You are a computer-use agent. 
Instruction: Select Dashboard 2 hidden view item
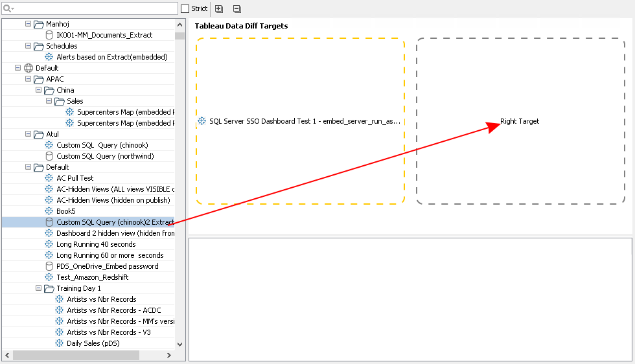[115, 233]
